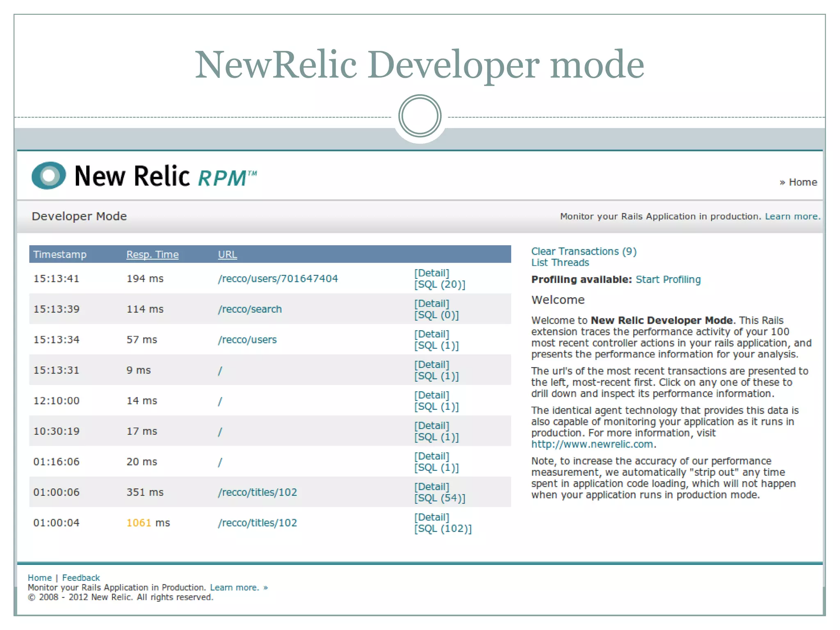Click Clear Transactions (9)
Image resolution: width=840 pixels, height=630 pixels.
584,251
